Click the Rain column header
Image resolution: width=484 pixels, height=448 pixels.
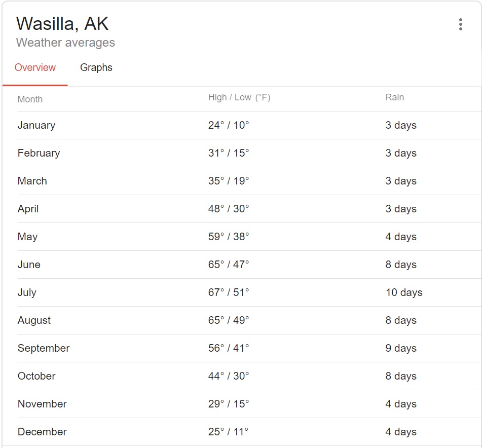394,97
